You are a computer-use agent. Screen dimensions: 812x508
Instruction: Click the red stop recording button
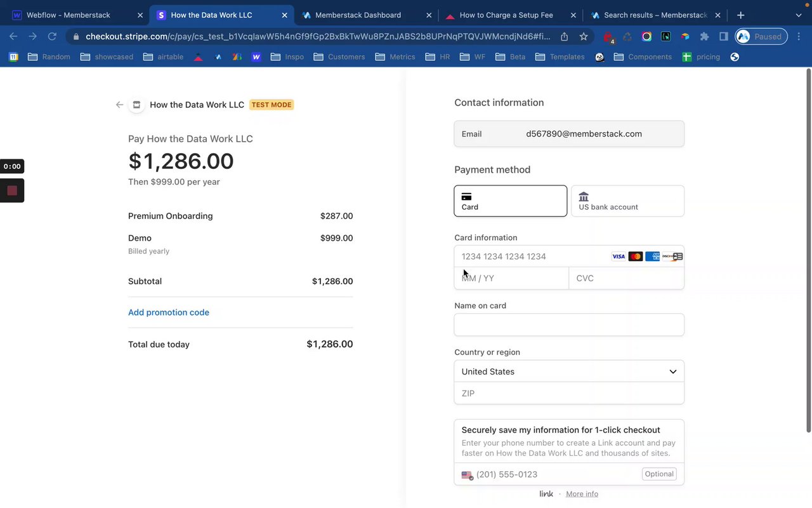(x=12, y=190)
